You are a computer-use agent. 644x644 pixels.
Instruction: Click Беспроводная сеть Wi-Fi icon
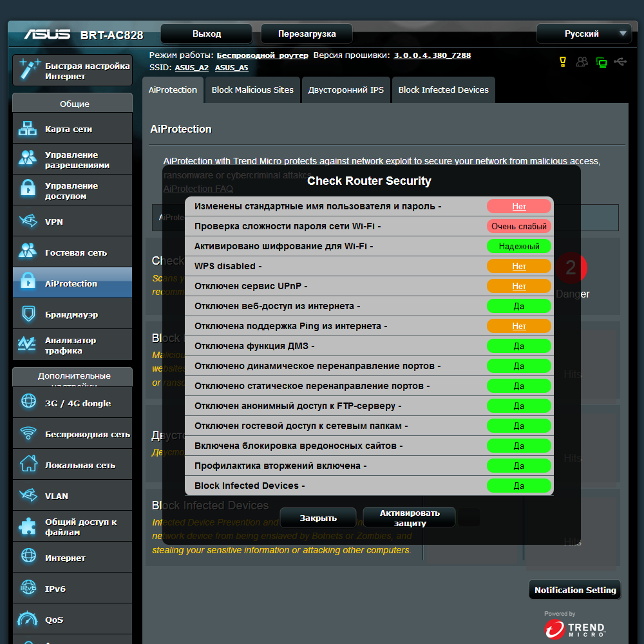click(x=28, y=433)
